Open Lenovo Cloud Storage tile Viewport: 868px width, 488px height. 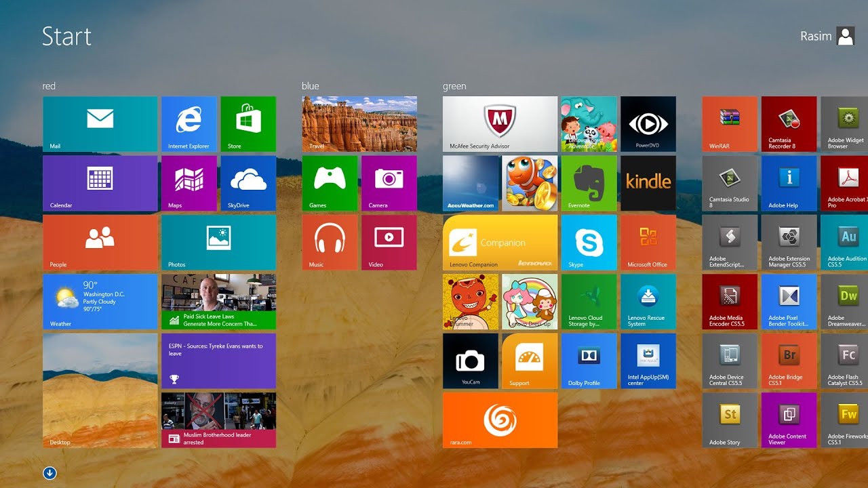[x=589, y=302]
